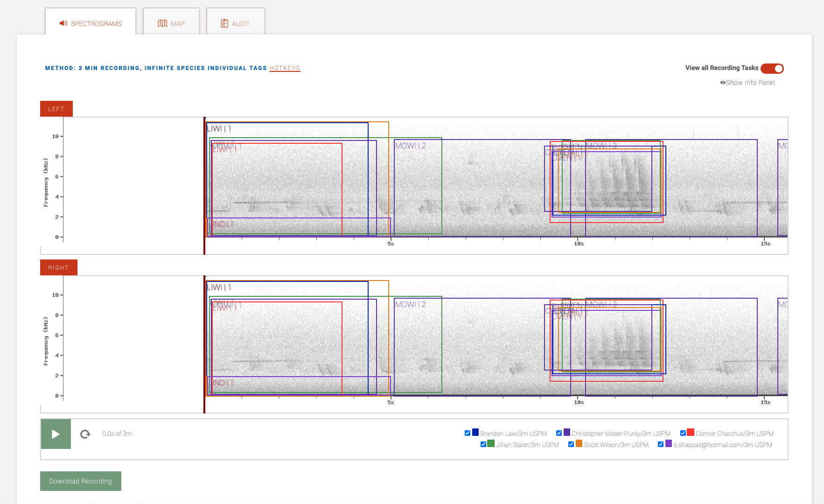Click Christopher Moser-Purdy's purple color swatch

point(567,432)
